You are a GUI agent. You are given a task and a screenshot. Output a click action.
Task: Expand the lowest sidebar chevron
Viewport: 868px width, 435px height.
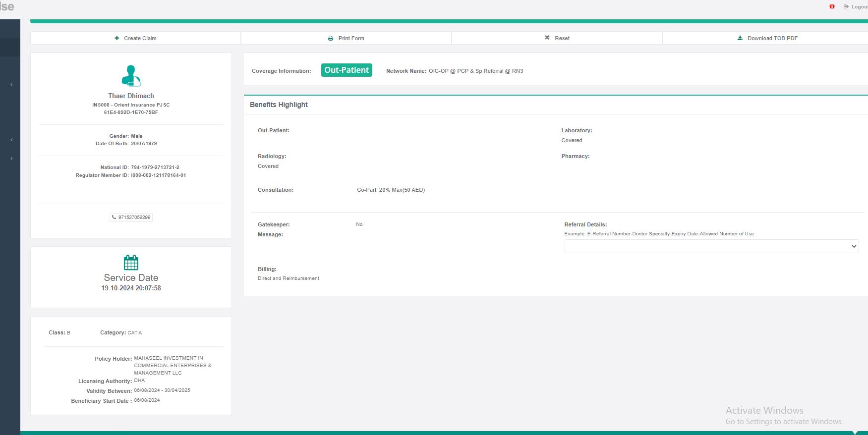tap(11, 159)
